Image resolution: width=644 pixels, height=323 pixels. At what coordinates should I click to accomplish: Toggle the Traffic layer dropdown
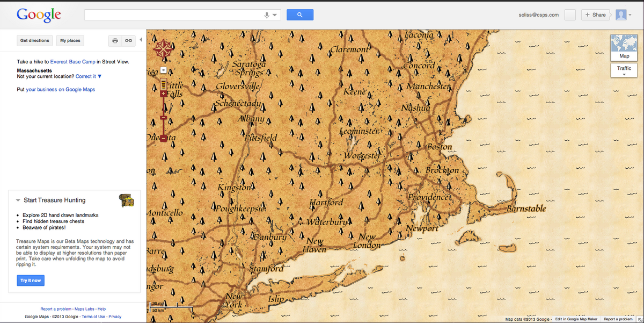(x=624, y=70)
